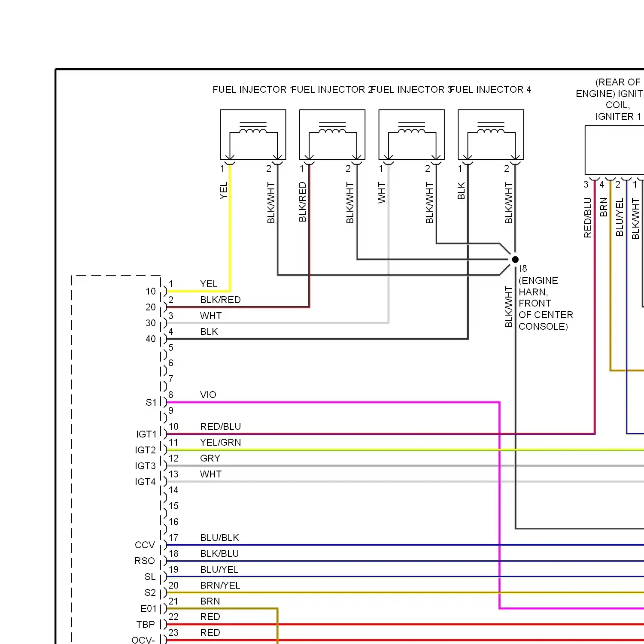The height and width of the screenshot is (644, 644).
Task: Click the BLK/BLU label on pin 18
Action: pos(219,554)
